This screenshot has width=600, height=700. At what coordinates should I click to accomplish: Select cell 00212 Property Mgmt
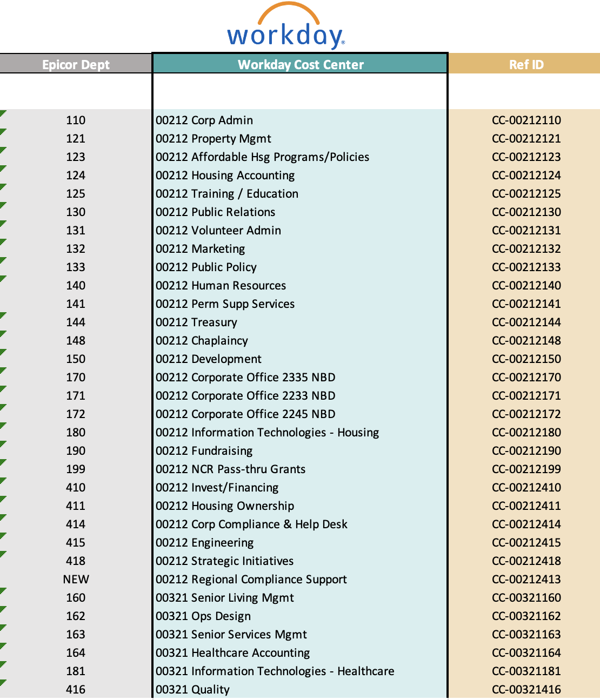coord(301,138)
